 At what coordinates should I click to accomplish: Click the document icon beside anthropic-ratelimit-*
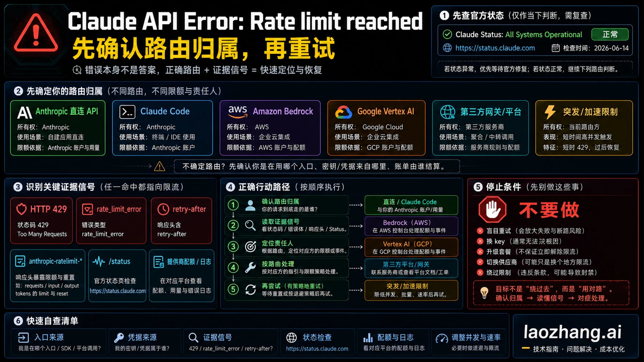pyautogui.click(x=20, y=261)
